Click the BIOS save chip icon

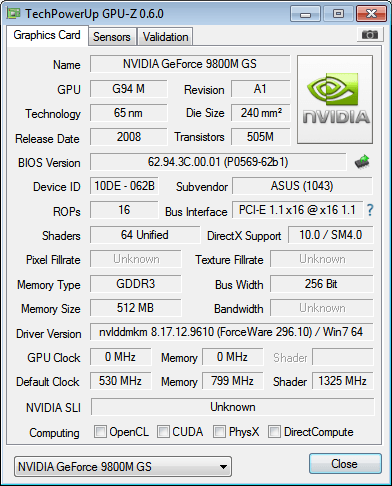point(362,162)
